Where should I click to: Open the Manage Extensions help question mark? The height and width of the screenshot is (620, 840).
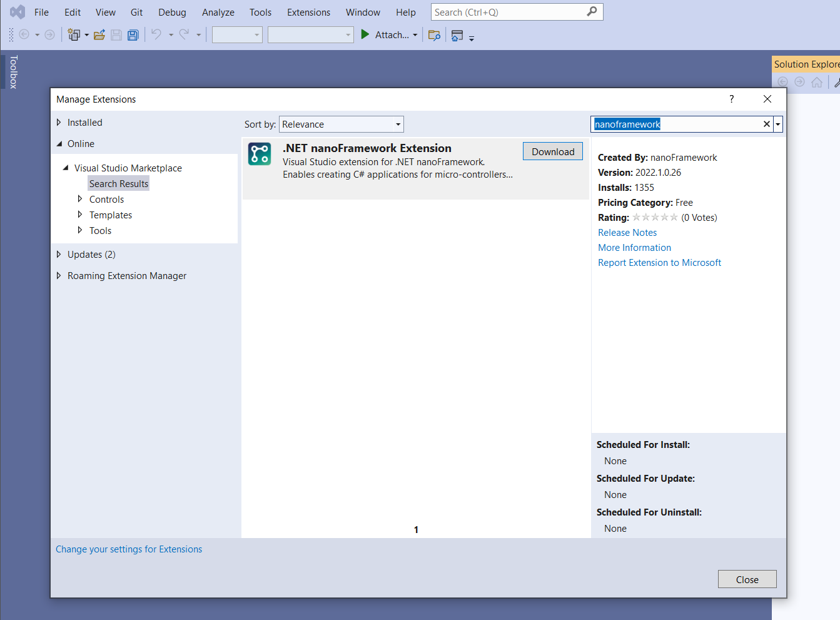tap(731, 99)
